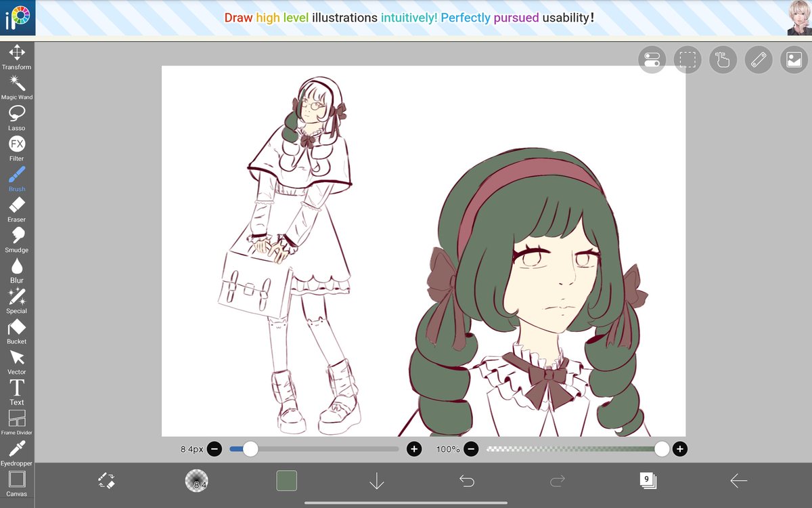Select the Blur tool
This screenshot has width=812, height=508.
point(16,270)
